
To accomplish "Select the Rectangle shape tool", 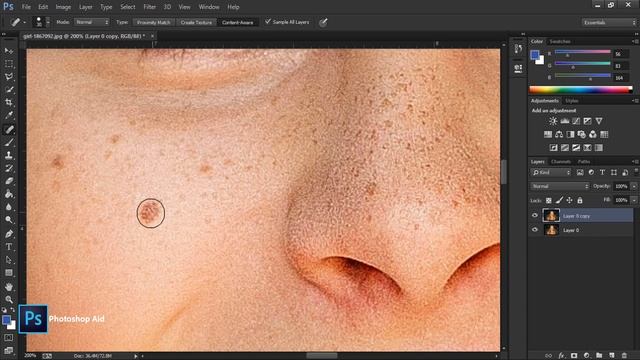I will point(9,273).
